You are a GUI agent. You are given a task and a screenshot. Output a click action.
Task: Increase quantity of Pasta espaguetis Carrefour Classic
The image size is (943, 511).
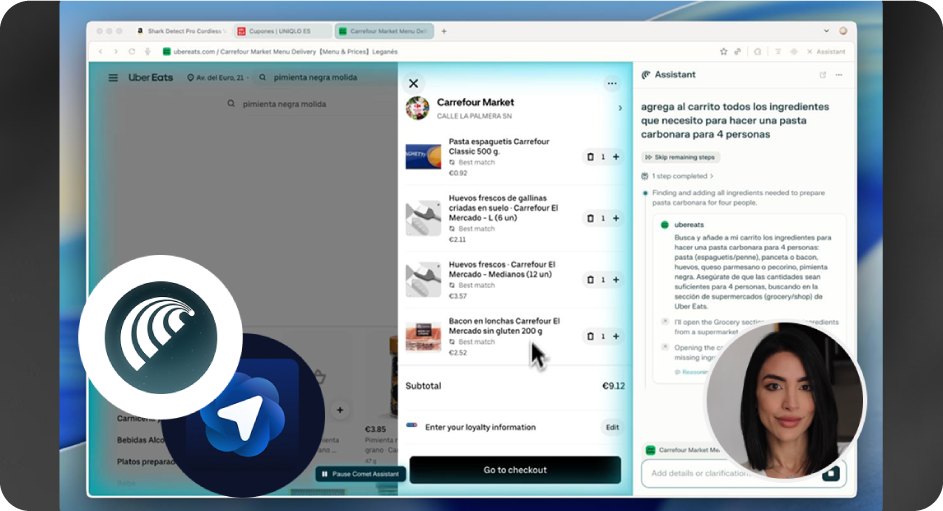tap(616, 157)
